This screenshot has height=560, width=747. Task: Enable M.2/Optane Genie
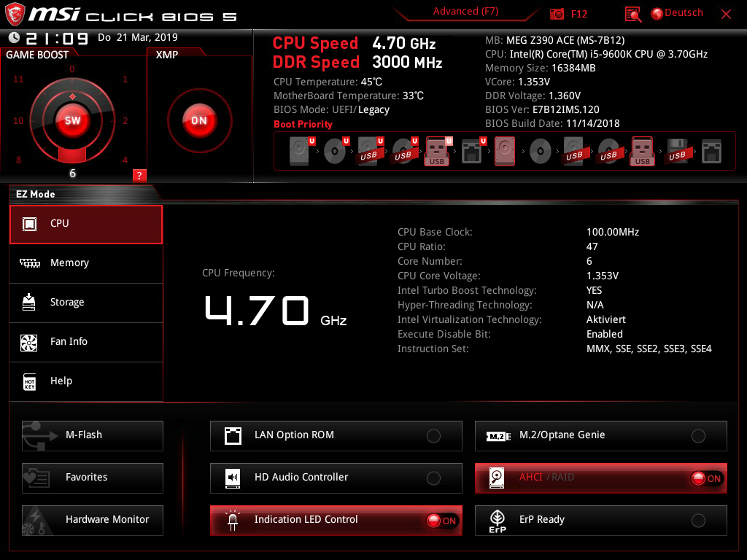[x=601, y=436]
